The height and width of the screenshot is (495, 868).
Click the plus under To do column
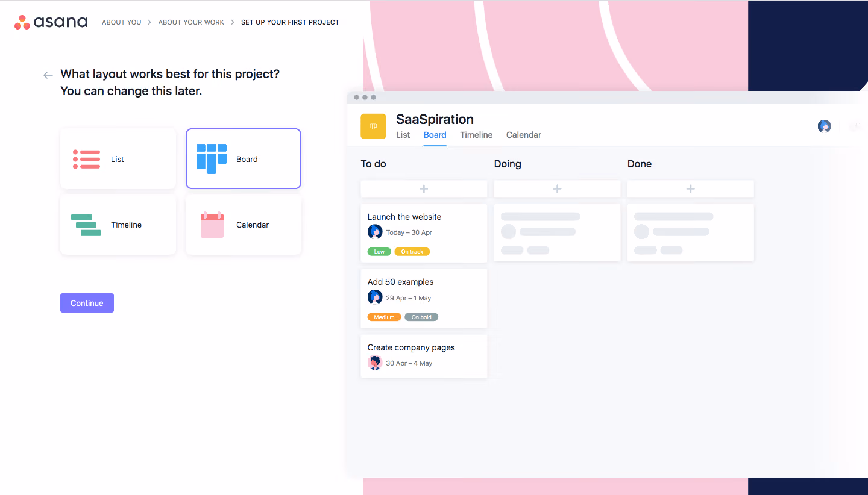click(424, 188)
